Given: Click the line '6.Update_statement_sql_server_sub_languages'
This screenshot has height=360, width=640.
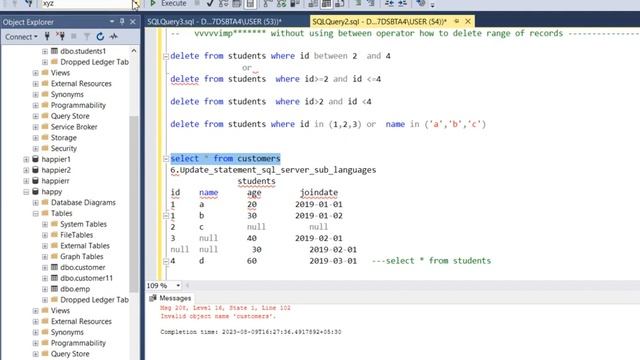Looking at the screenshot, I should click(x=273, y=170).
